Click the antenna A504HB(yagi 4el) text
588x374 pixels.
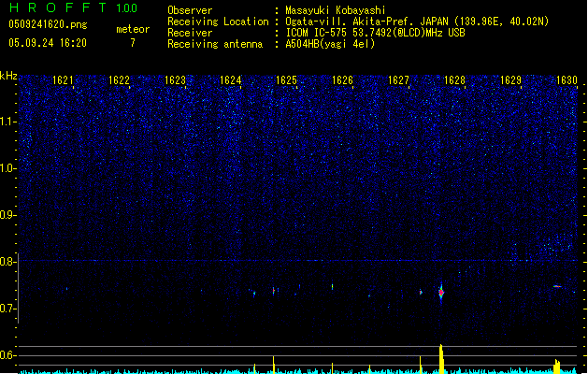click(330, 44)
